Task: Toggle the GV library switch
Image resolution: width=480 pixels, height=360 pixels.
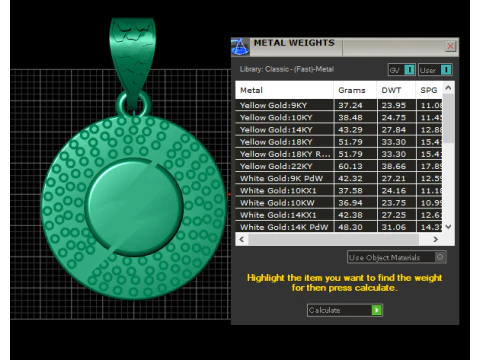Action: 401,70
